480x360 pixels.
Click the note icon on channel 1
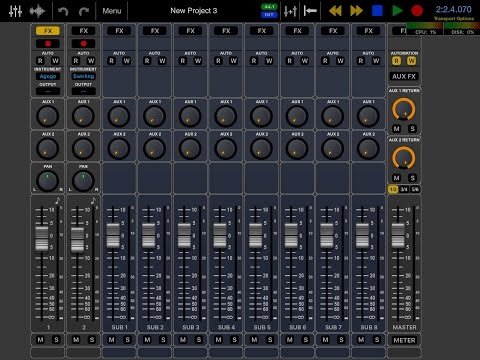point(57,200)
